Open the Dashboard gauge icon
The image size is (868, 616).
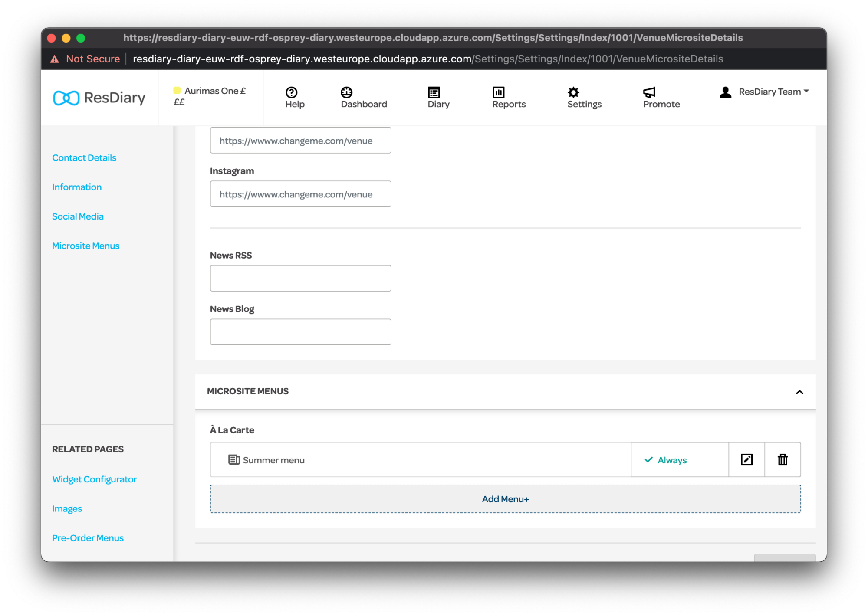coord(346,92)
